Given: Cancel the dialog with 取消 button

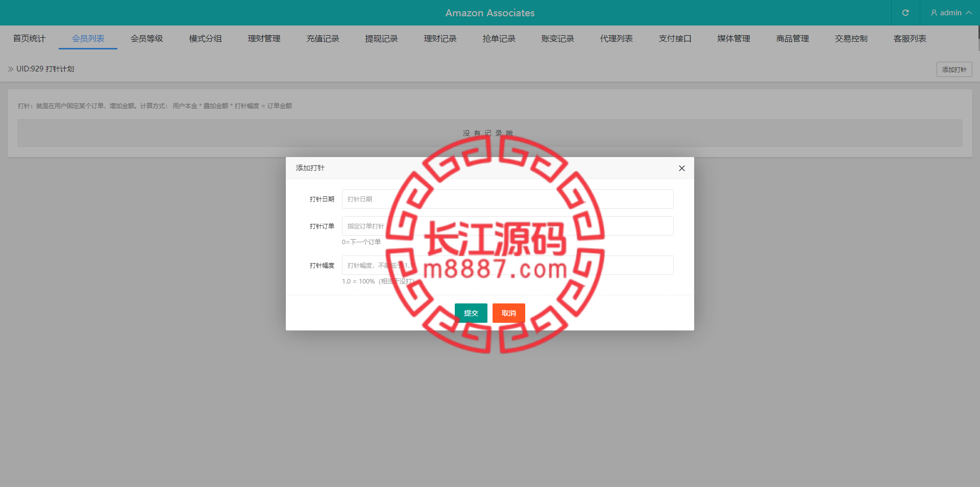Looking at the screenshot, I should (x=508, y=313).
